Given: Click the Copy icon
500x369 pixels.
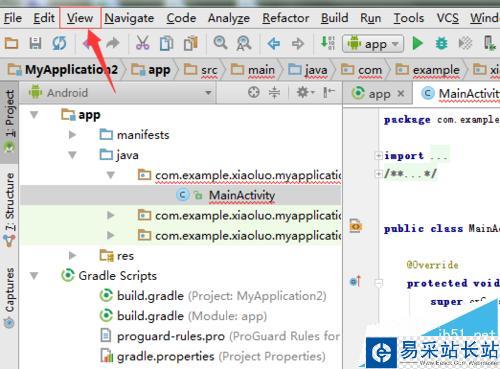Looking at the screenshot, I should click(167, 43).
